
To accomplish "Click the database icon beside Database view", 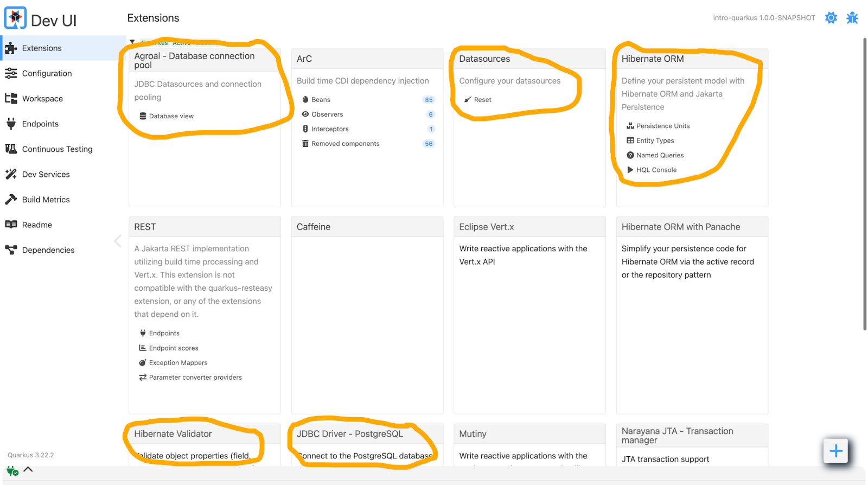I will pyautogui.click(x=143, y=116).
